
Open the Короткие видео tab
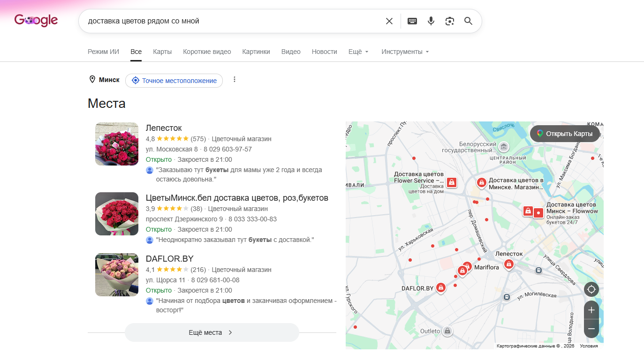(207, 52)
